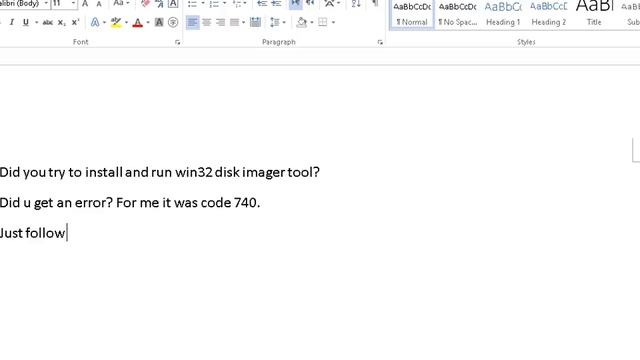This screenshot has height=360, width=640.
Task: Toggle Show/Hide paragraph marks
Action: (x=375, y=4)
